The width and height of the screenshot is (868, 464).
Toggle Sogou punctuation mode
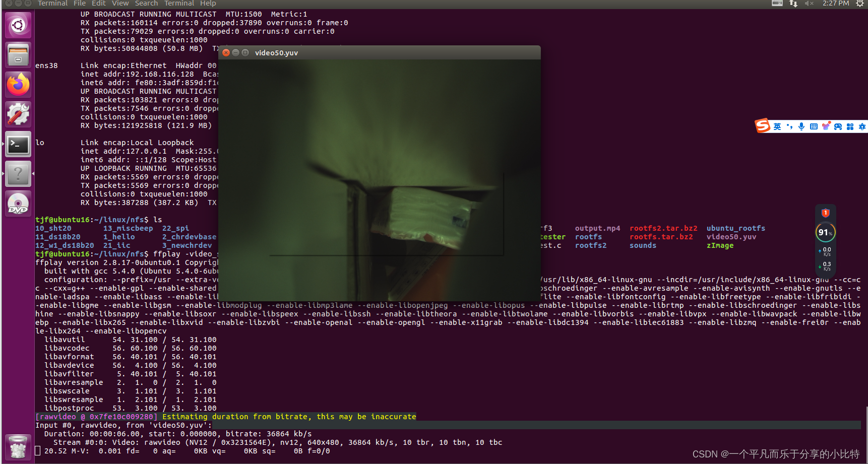click(789, 126)
